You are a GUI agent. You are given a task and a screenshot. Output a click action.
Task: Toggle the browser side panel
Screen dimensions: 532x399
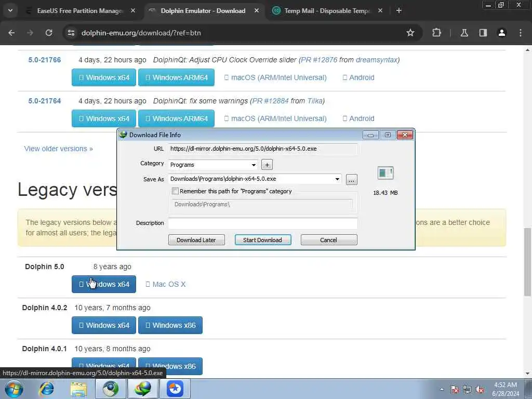pos(483,33)
